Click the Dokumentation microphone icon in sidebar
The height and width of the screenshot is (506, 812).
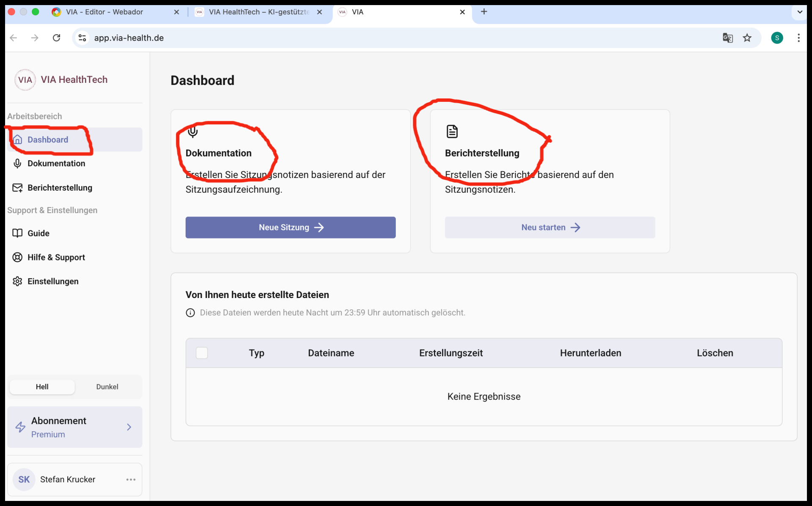tap(17, 164)
